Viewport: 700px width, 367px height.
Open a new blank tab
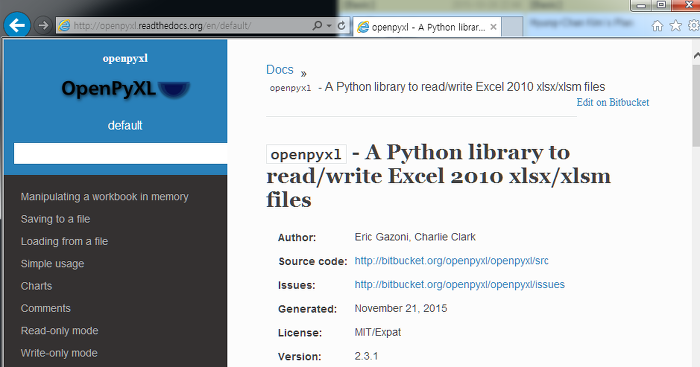[x=512, y=27]
